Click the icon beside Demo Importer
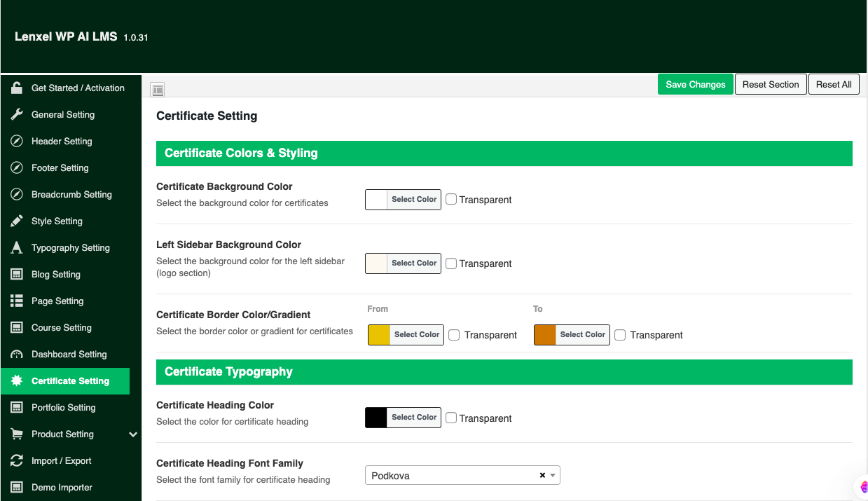 pos(17,487)
